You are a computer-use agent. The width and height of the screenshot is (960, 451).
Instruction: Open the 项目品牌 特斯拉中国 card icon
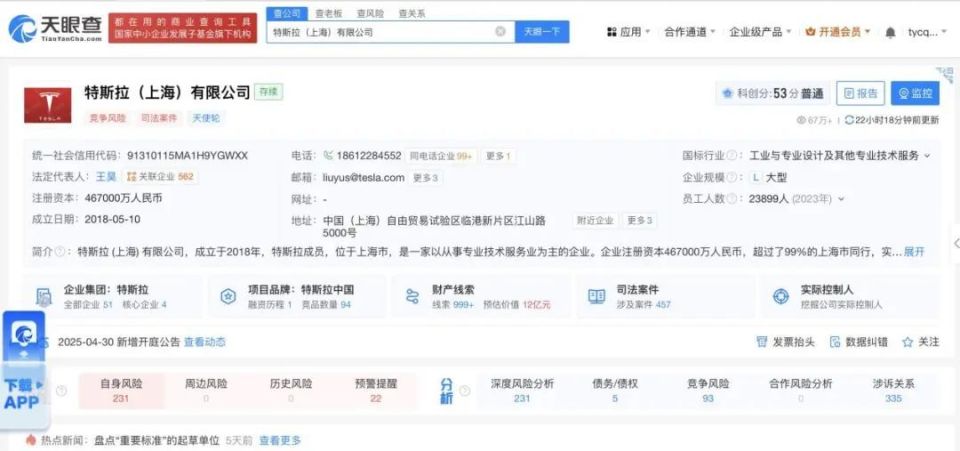228,297
